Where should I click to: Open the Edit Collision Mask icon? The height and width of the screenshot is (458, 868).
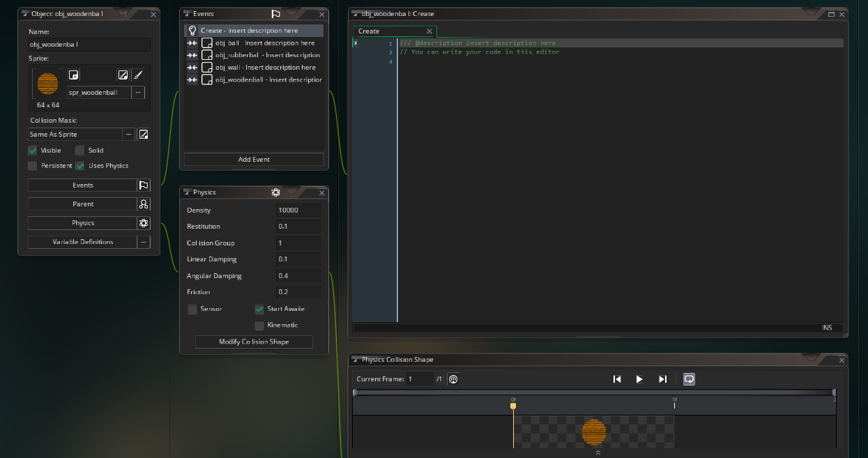[x=144, y=134]
